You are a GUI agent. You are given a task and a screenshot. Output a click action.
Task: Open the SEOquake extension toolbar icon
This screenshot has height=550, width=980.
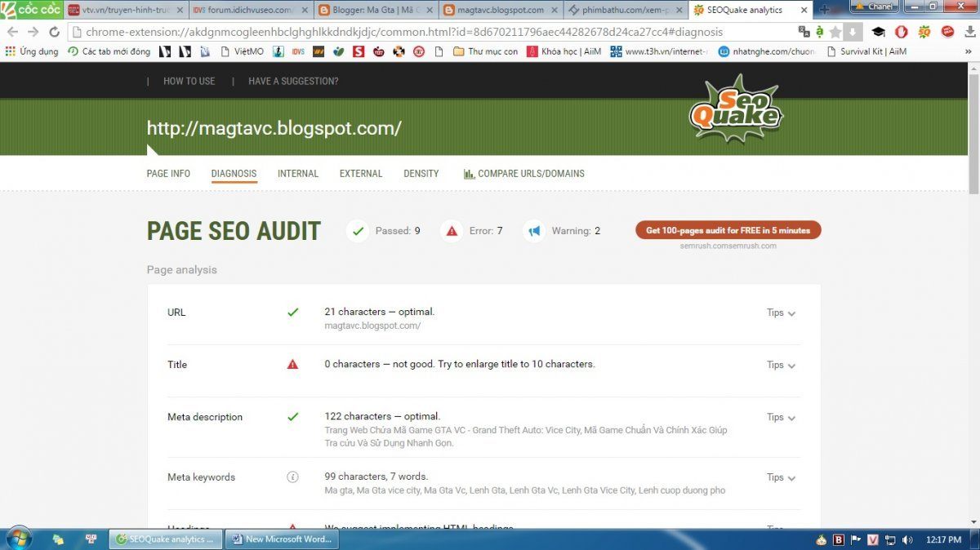[924, 32]
